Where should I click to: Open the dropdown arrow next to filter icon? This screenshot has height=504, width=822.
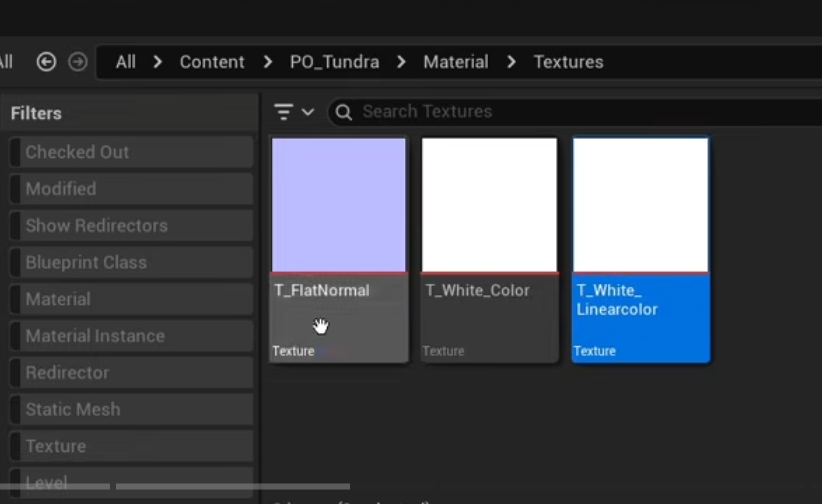pyautogui.click(x=308, y=112)
